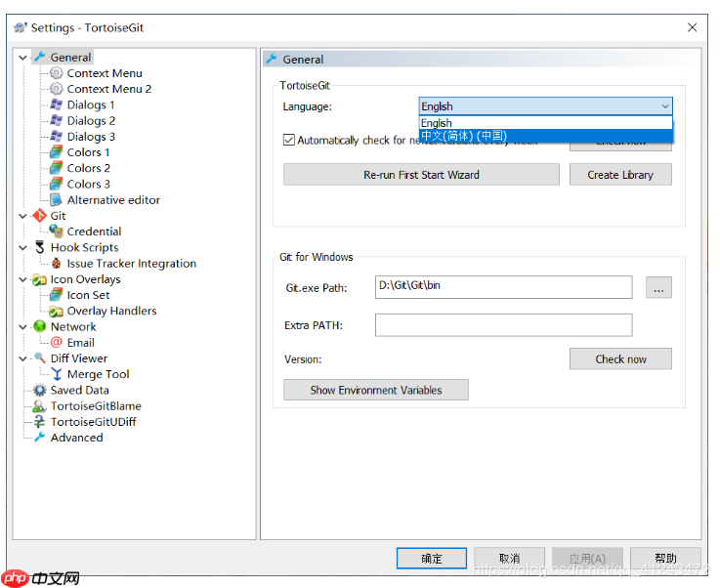Viewport: 720px width, 588px height.
Task: Click the Extra PATH input field
Action: (503, 325)
